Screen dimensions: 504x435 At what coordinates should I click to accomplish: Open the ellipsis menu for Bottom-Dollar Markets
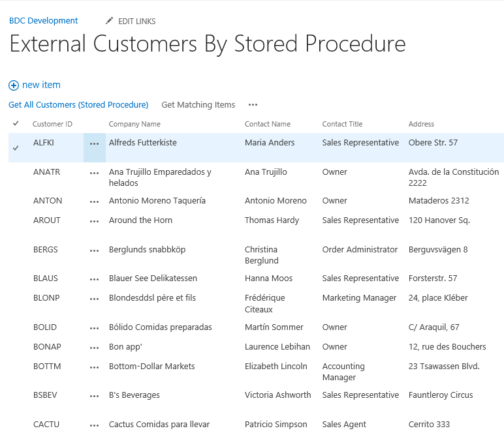95,367
